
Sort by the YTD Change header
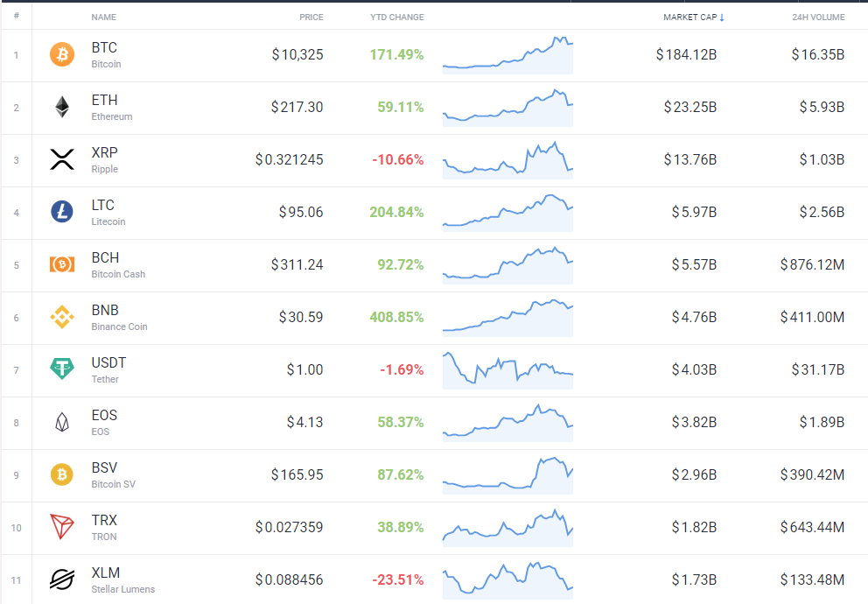click(x=397, y=18)
